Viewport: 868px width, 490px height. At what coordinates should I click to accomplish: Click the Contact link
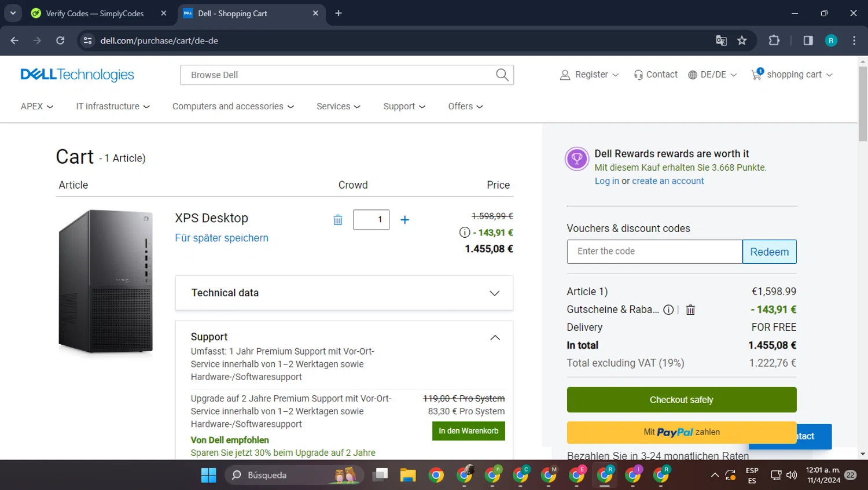656,75
